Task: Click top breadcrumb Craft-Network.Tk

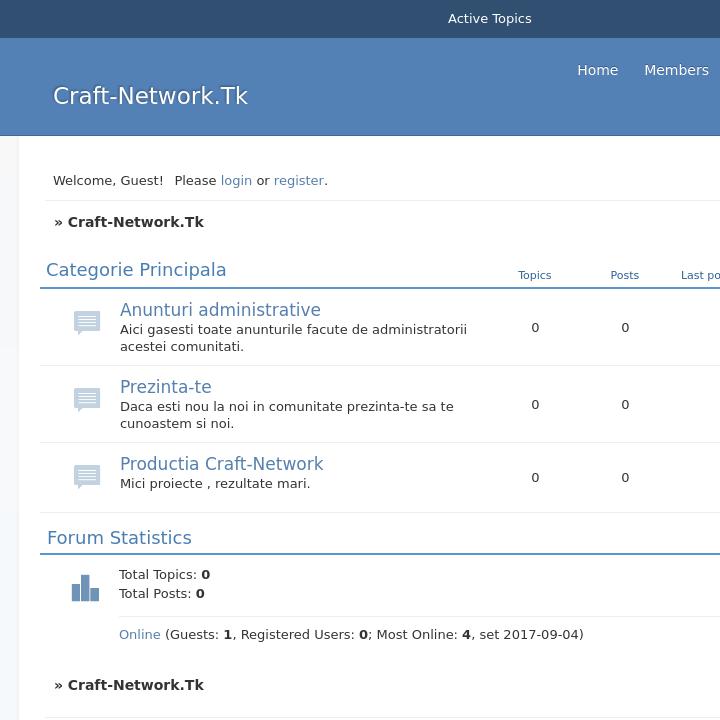Action: point(135,222)
